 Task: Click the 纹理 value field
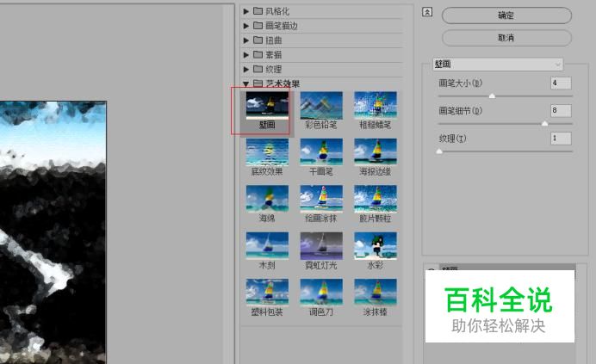(561, 139)
